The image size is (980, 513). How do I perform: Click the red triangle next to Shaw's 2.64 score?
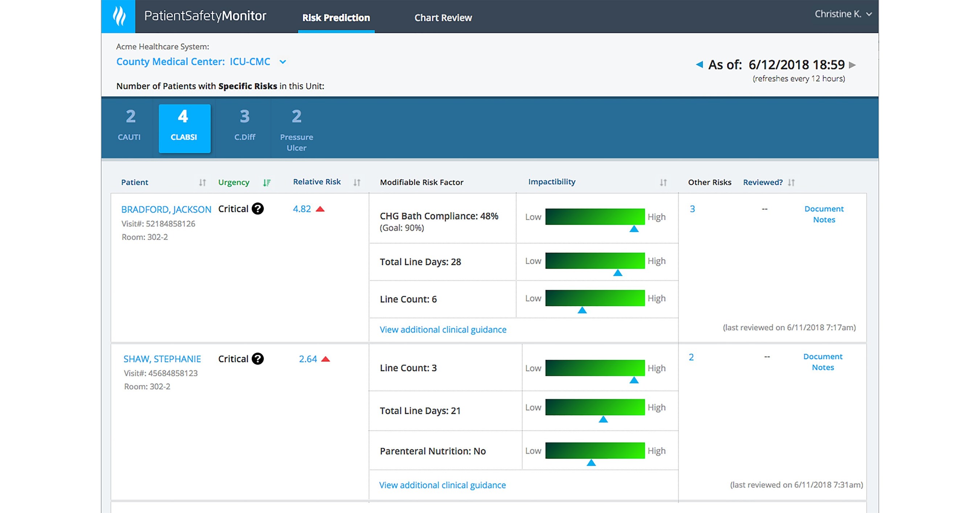325,358
